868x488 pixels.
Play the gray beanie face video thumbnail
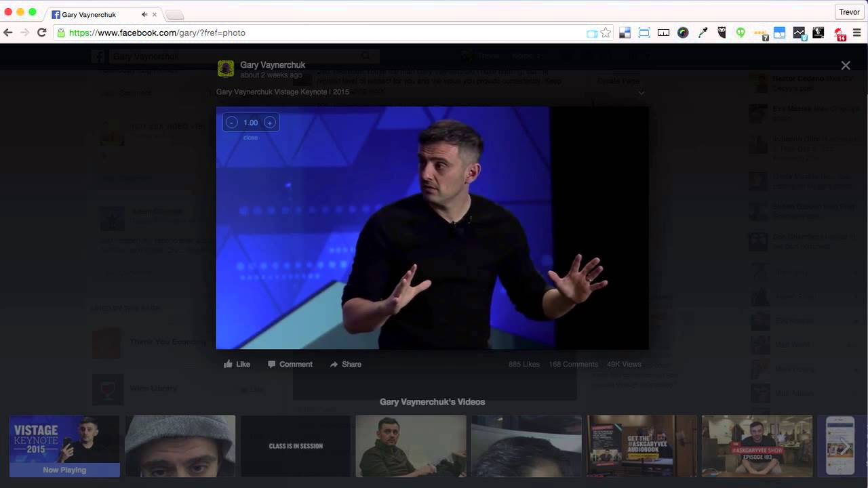pos(180,446)
